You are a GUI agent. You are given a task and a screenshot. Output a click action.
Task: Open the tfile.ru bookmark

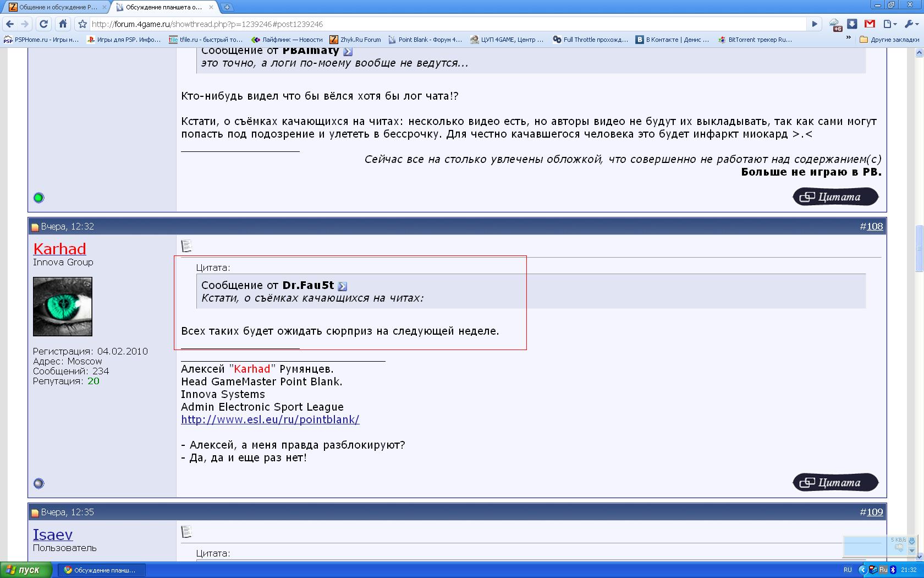click(206, 40)
